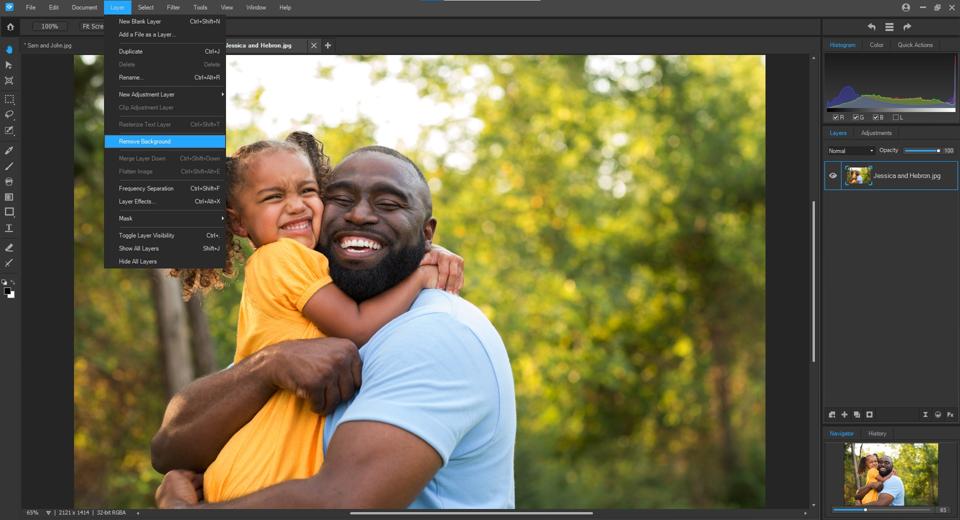The height and width of the screenshot is (520, 960).
Task: Select the Crop tool
Action: tap(9, 80)
